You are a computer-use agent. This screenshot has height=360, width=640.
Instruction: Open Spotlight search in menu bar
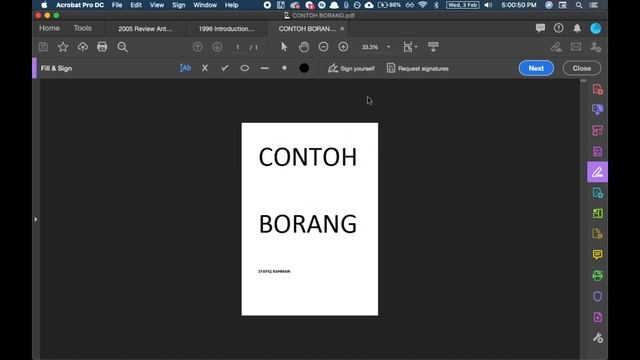[579, 5]
